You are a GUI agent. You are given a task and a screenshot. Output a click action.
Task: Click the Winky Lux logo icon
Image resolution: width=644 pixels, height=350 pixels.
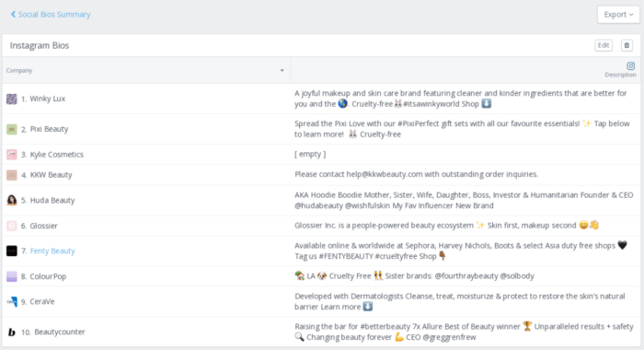[x=12, y=99]
